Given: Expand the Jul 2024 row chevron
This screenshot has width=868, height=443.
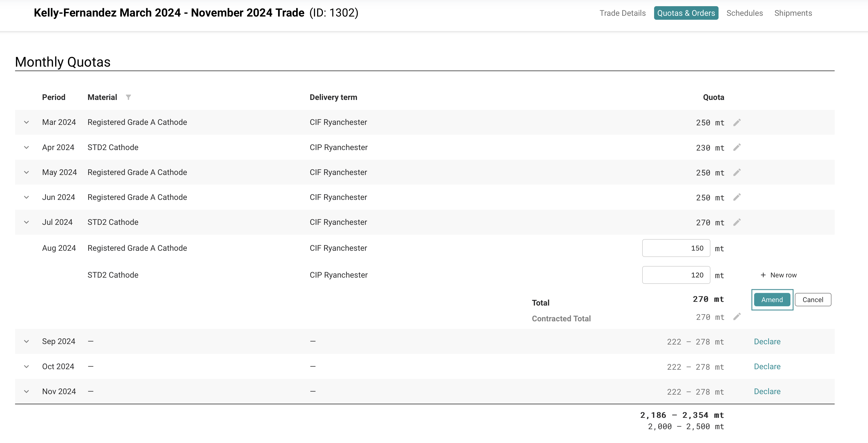Looking at the screenshot, I should click(x=26, y=222).
